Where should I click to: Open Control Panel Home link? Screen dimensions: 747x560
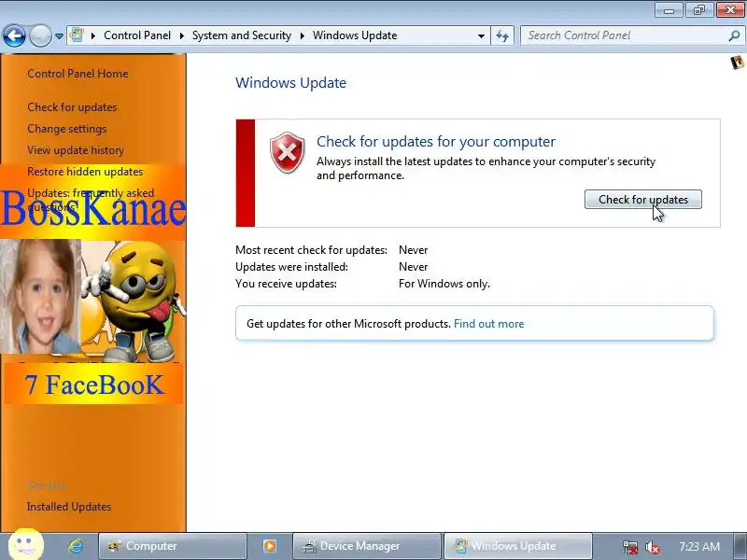(x=78, y=74)
